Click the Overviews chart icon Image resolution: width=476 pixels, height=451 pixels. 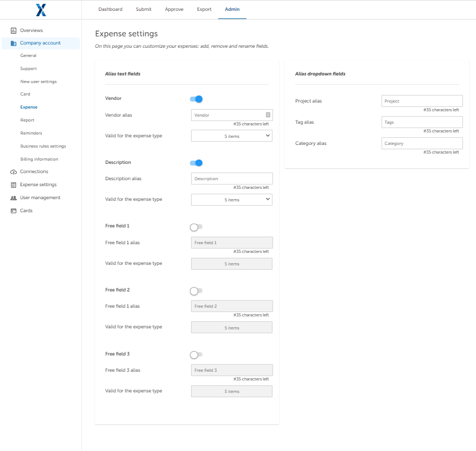(14, 30)
